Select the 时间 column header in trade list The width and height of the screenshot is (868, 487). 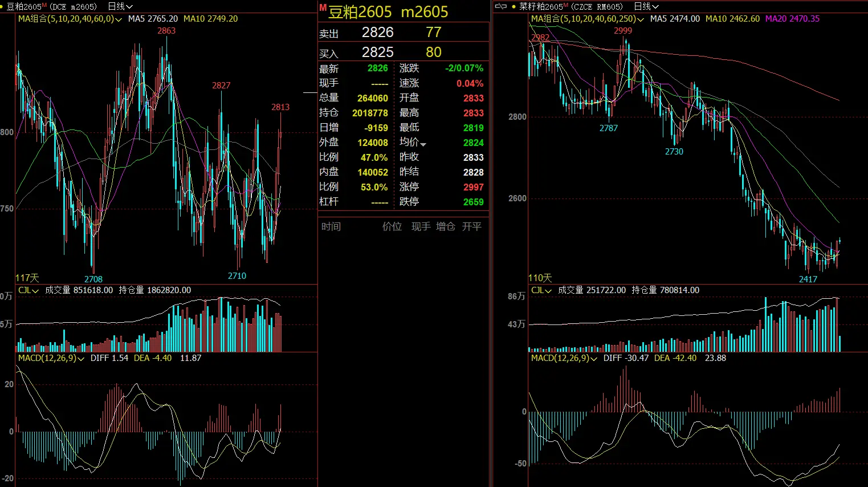[331, 226]
